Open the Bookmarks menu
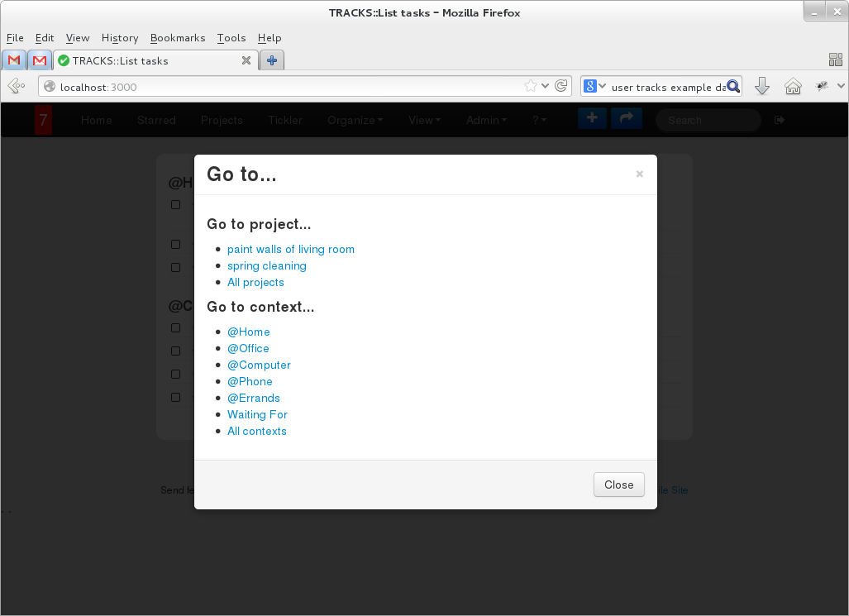The image size is (849, 616). pyautogui.click(x=178, y=38)
